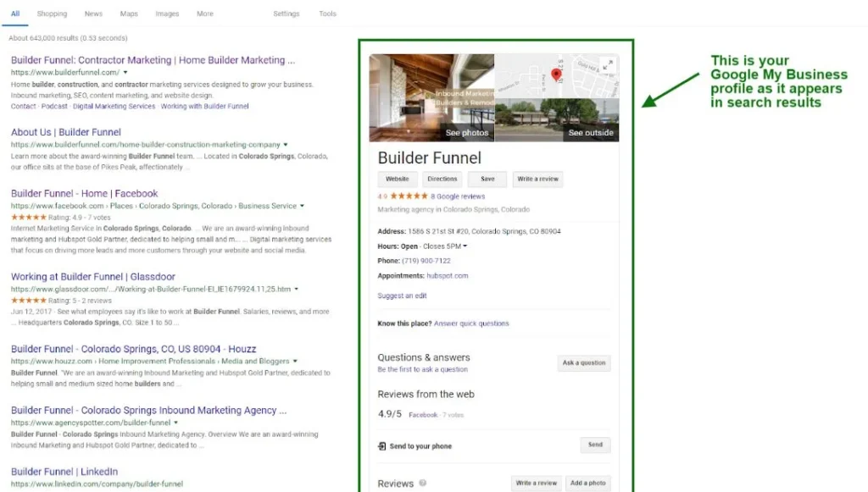868x492 pixels.
Task: Open the 'See photos' interior thumbnail
Action: [431, 97]
